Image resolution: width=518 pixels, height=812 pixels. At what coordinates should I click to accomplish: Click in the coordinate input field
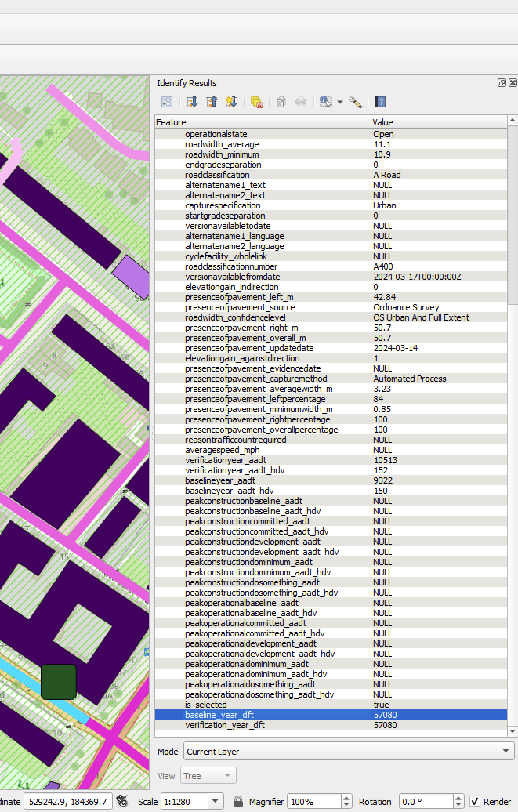[67, 801]
